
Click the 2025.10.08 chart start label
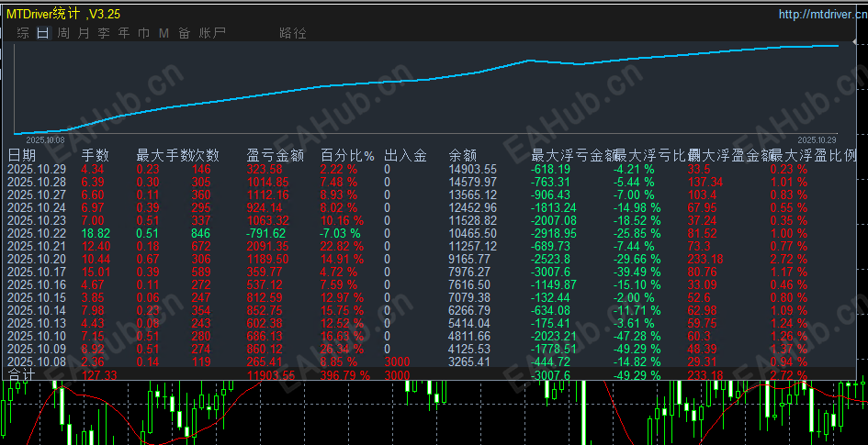click(45, 139)
